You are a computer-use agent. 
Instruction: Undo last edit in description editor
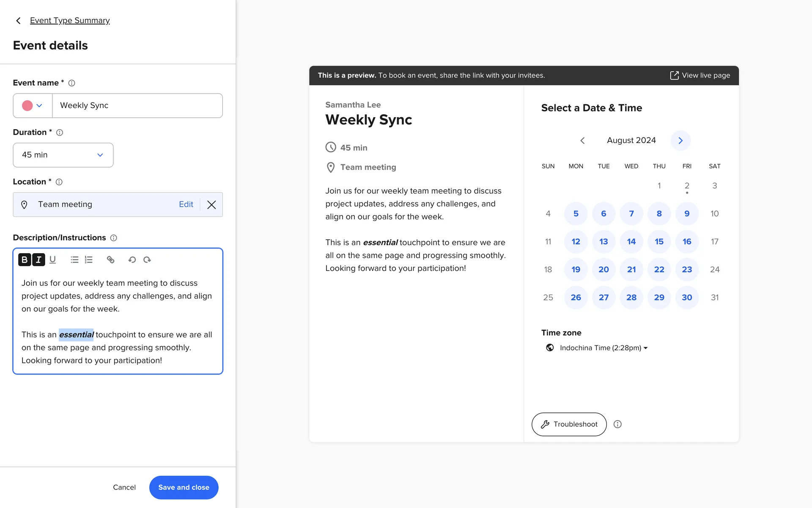[132, 260]
